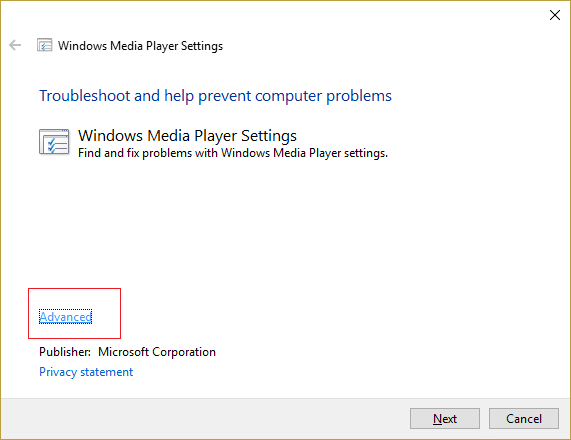Click the header title Windows Media Player Settings
571x440 pixels.
coord(140,46)
